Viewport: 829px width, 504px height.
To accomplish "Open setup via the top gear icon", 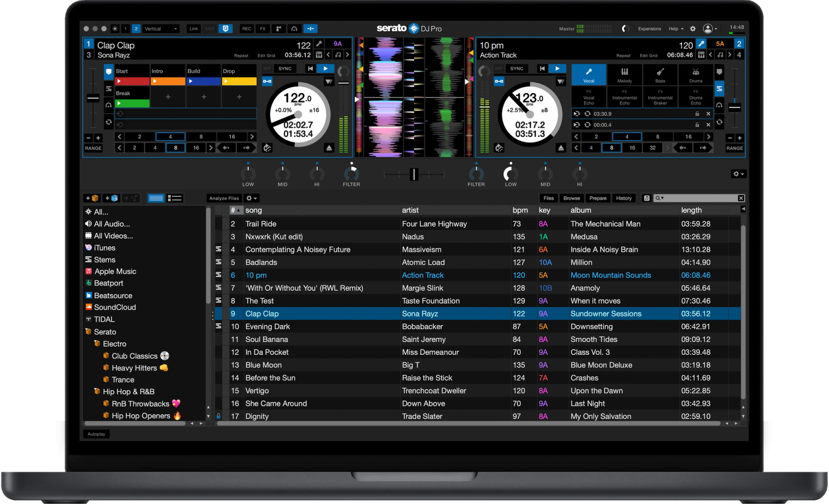I will (x=693, y=29).
